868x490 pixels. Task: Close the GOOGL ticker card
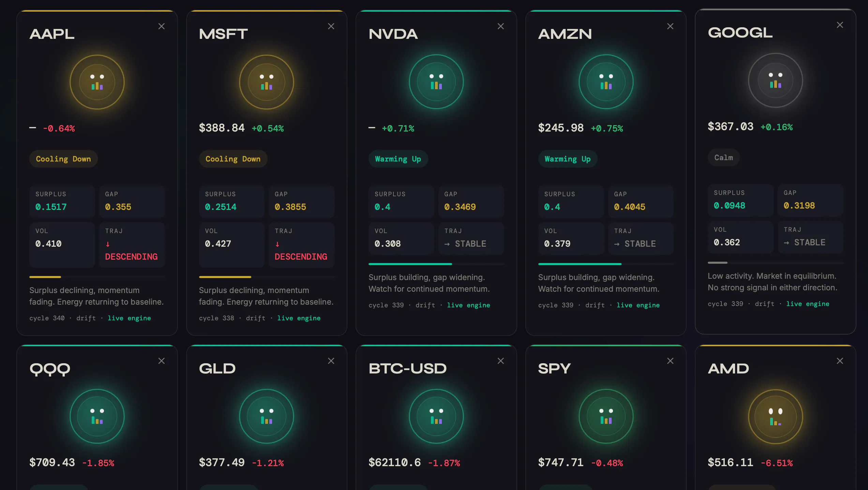[x=840, y=25]
